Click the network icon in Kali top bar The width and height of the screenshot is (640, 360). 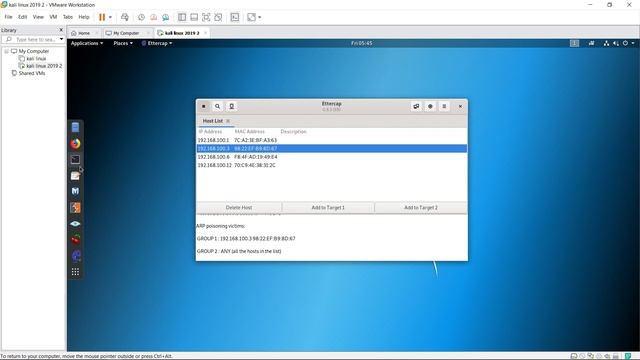click(x=606, y=43)
